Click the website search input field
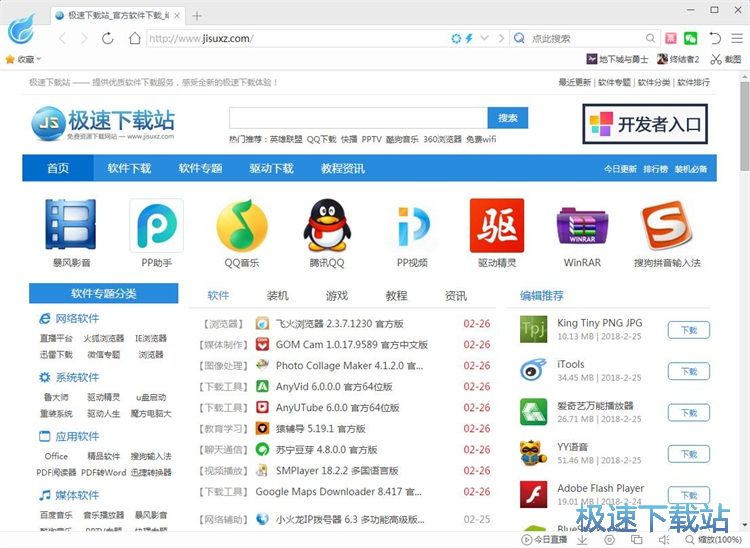Screen dimensions: 750x548 357,118
